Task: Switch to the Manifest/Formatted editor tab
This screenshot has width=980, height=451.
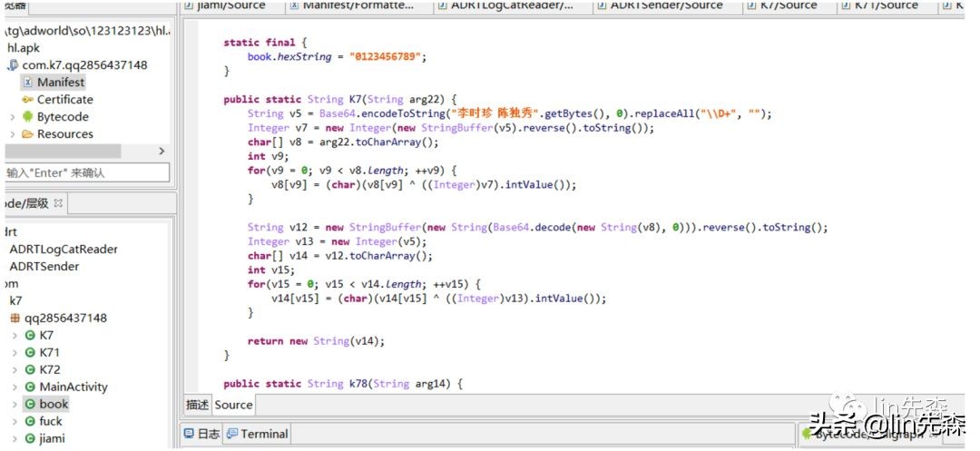Action: pos(358,5)
